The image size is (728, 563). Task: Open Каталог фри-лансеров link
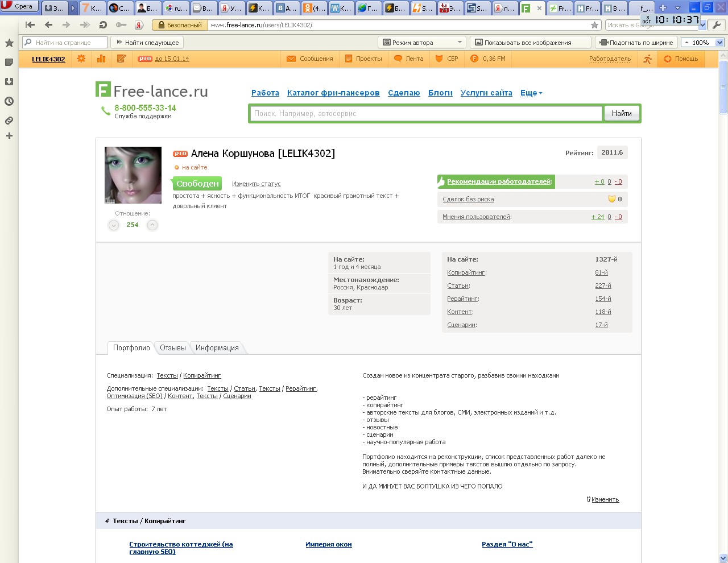333,93
